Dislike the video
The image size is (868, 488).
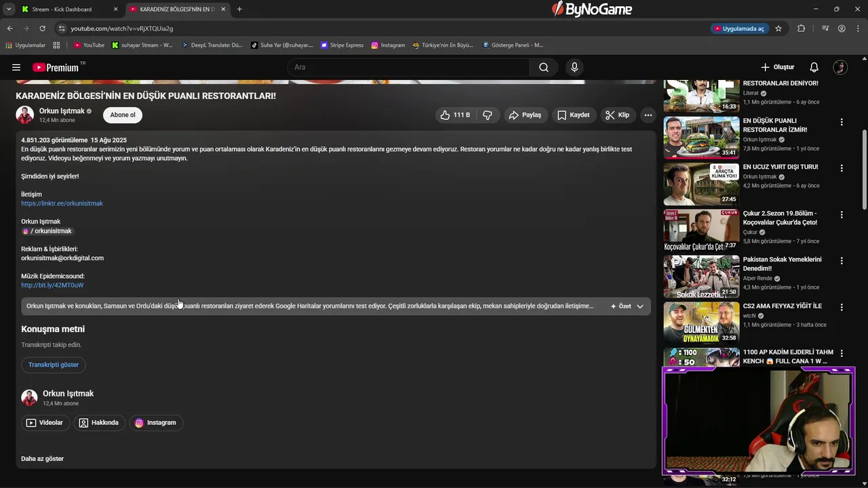(x=488, y=115)
